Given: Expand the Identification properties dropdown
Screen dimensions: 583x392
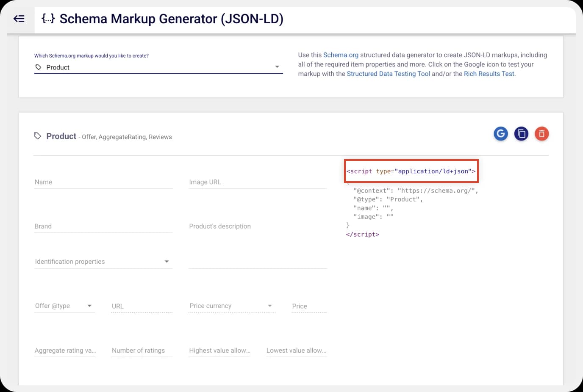Looking at the screenshot, I should click(167, 262).
